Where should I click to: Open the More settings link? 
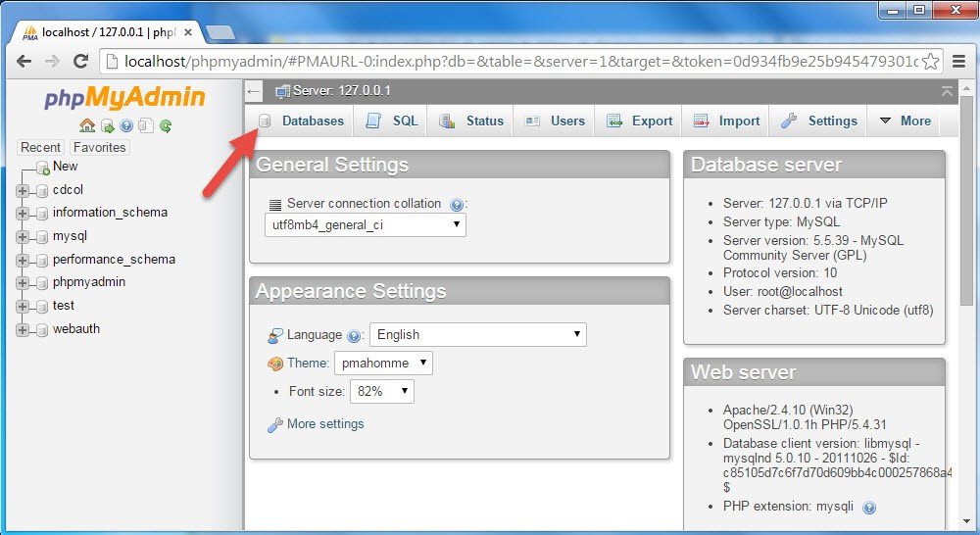click(x=324, y=424)
